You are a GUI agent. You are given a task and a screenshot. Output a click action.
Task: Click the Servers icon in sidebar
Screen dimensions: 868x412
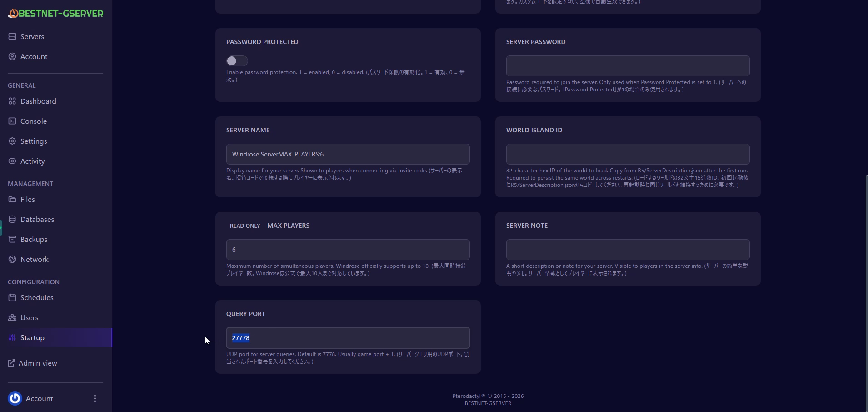pyautogui.click(x=12, y=36)
